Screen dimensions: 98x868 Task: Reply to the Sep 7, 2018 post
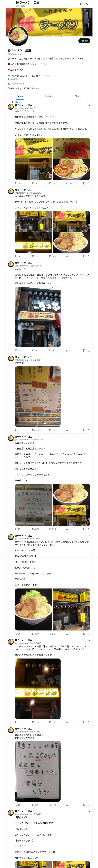point(16,350)
